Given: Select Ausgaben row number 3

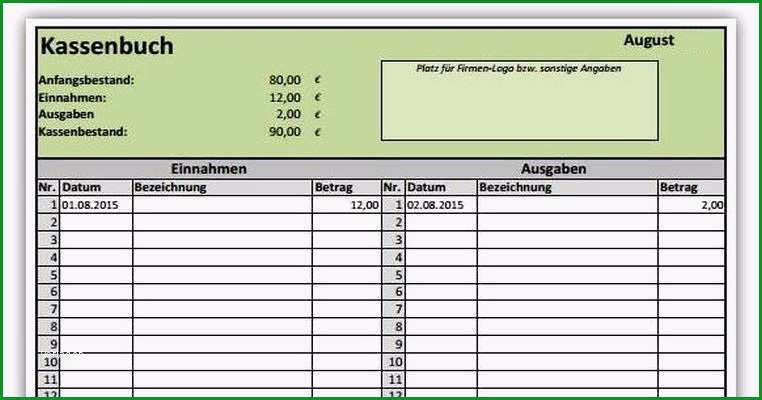Looking at the screenshot, I should 394,240.
